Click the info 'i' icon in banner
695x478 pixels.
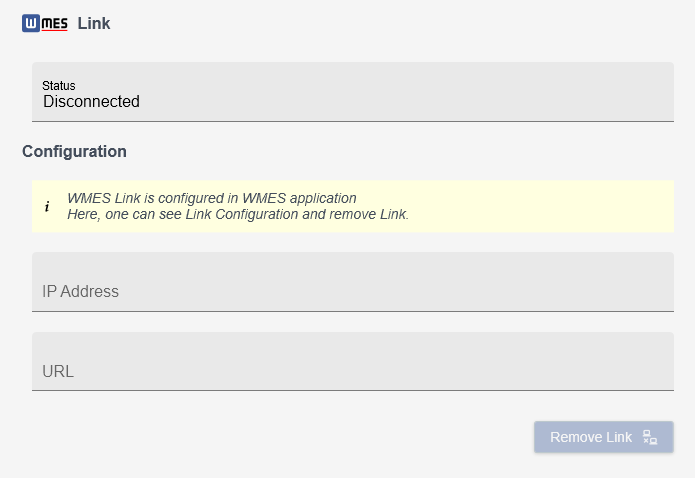[x=47, y=207]
